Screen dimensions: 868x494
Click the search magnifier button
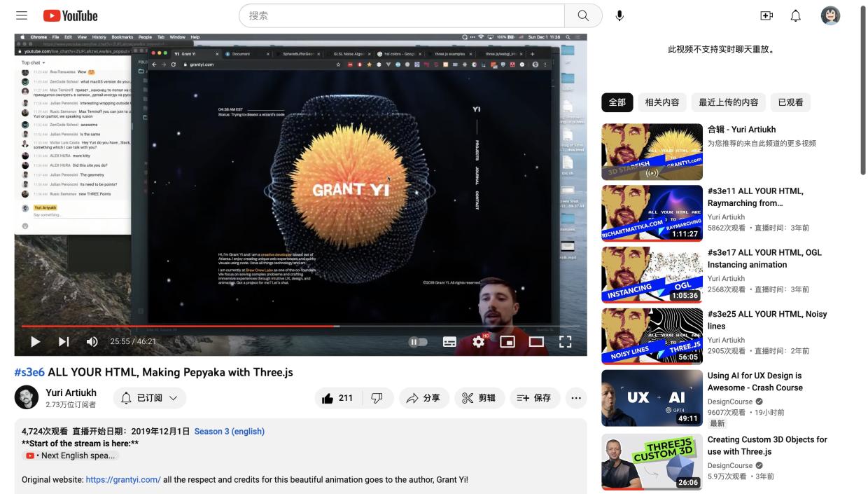point(583,15)
